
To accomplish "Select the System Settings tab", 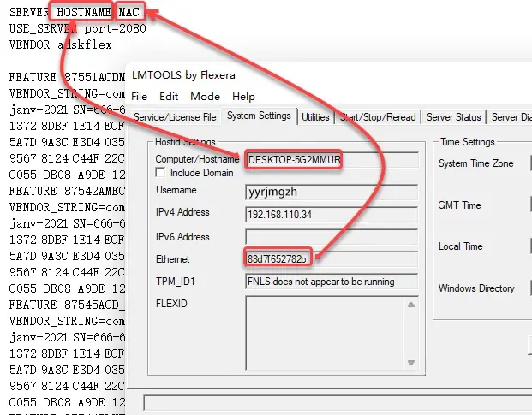I will coord(259,116).
